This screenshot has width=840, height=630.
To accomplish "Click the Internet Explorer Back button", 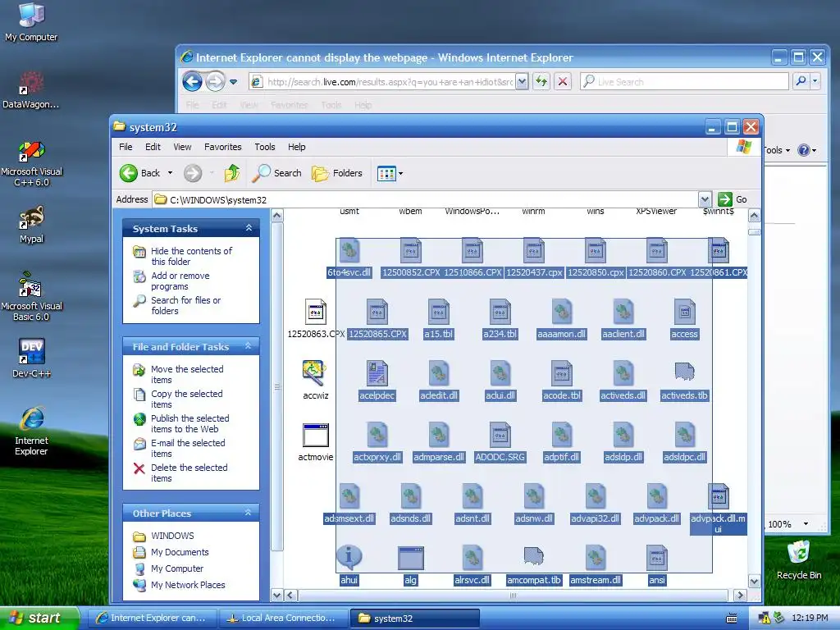I will click(192, 81).
